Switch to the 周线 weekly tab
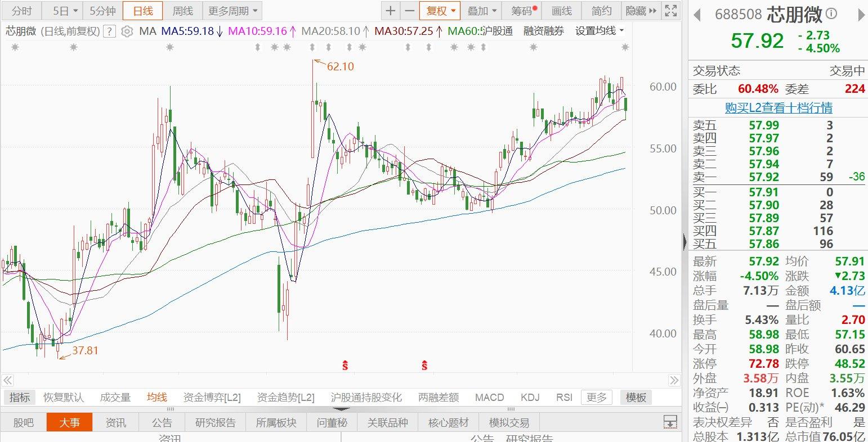868x442 pixels. click(182, 11)
